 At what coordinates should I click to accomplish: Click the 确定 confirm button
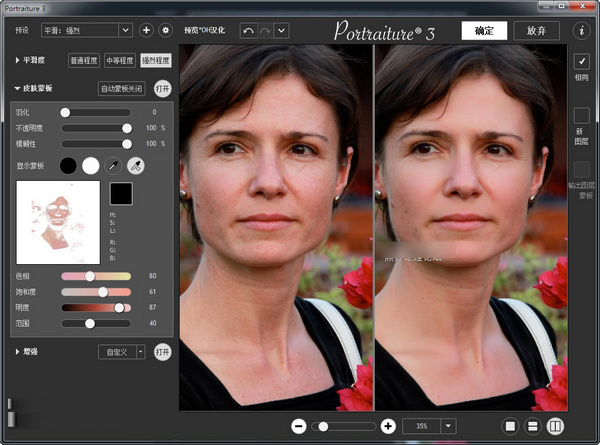(x=484, y=30)
